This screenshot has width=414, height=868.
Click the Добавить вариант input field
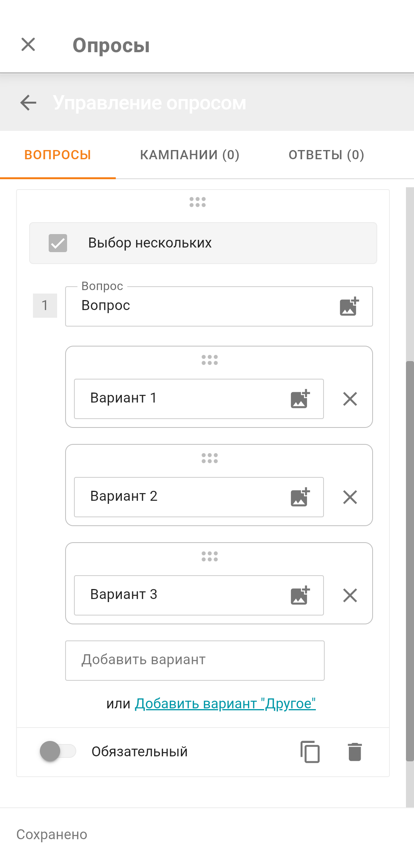point(195,660)
